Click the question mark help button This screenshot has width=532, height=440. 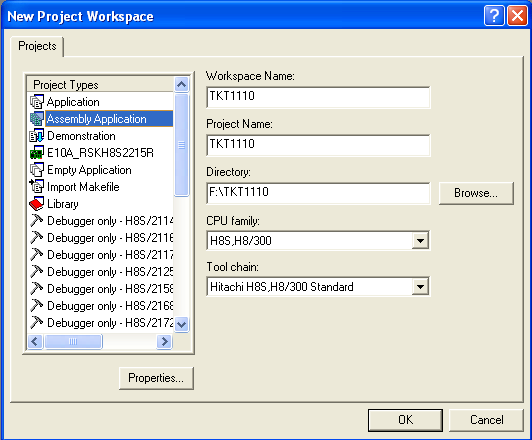[x=494, y=16]
